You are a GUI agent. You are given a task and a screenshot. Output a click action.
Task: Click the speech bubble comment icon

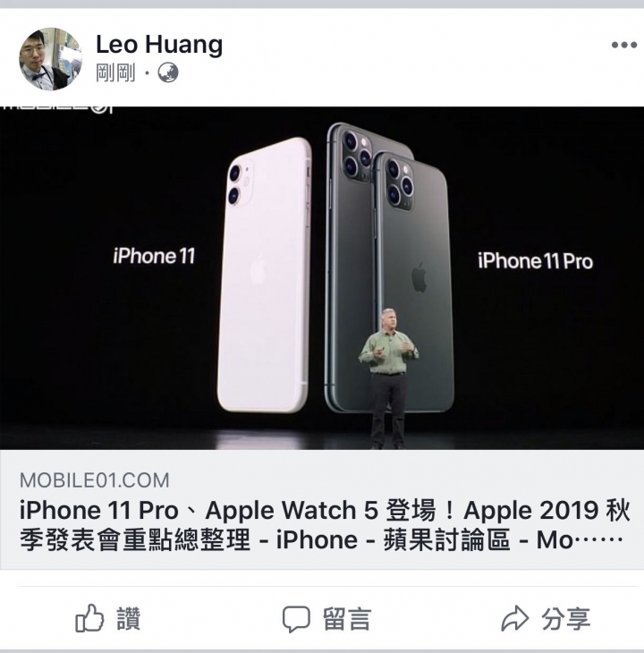coord(296,619)
